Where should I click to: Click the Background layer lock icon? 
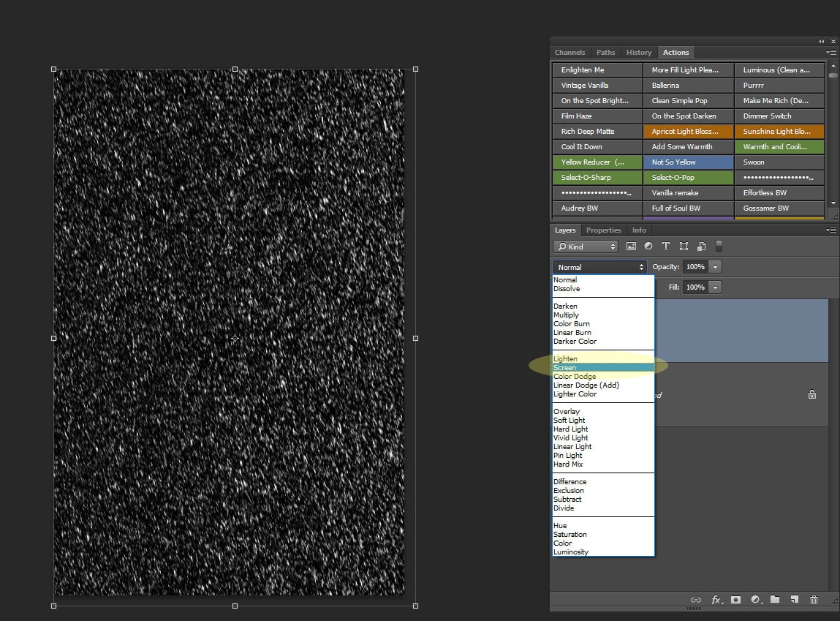(812, 394)
